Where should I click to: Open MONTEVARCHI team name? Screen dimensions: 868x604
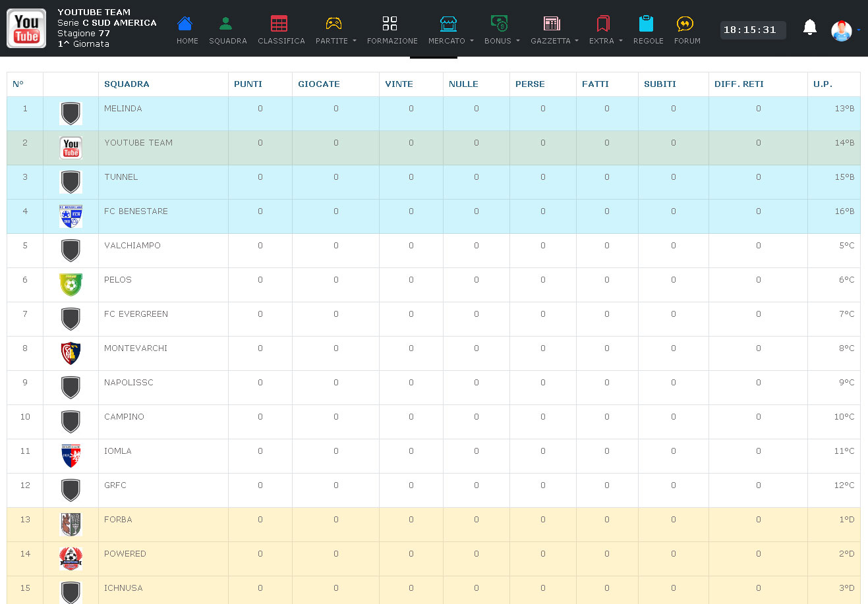point(136,348)
